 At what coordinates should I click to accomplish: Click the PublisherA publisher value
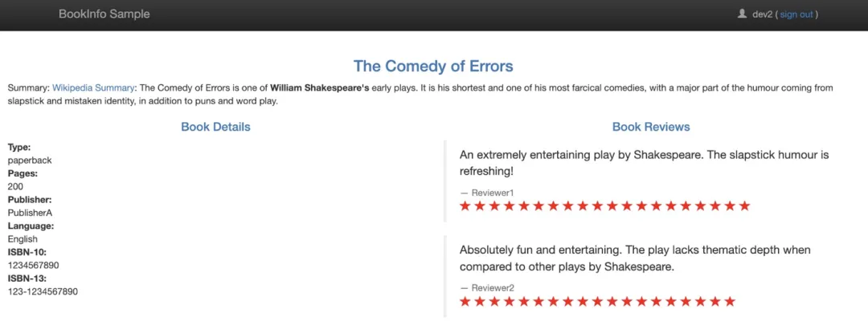pyautogui.click(x=30, y=213)
